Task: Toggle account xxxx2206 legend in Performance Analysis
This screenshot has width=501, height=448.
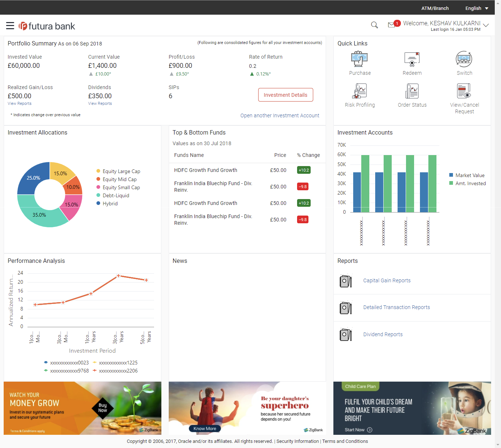Action: (115, 371)
